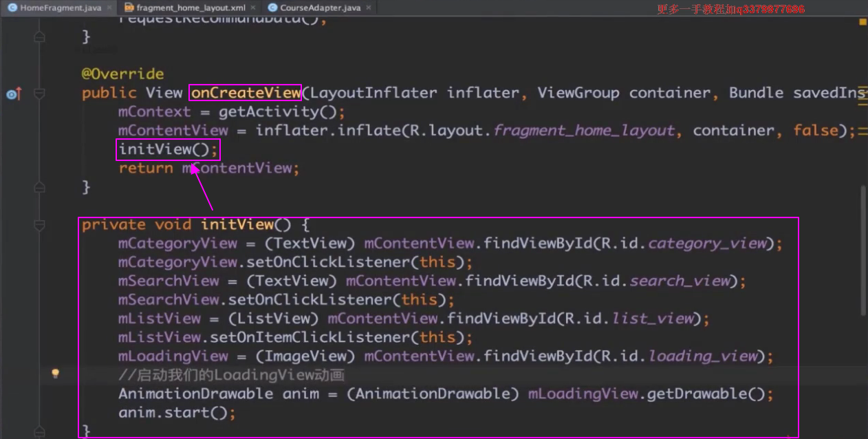Click the class icon on CourseAdapter.java tab
Screen dimensions: 868x439
pos(272,8)
